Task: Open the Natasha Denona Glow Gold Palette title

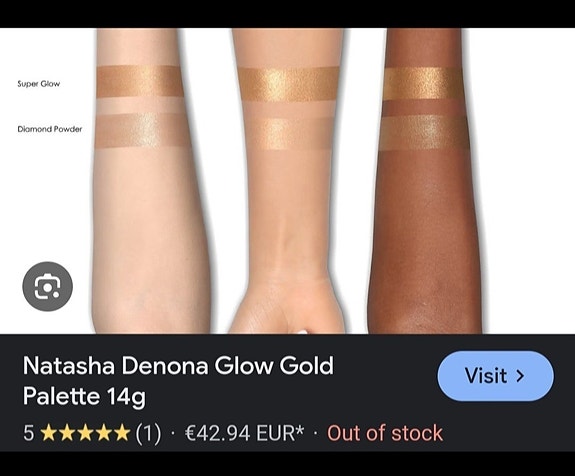Action: 178,381
